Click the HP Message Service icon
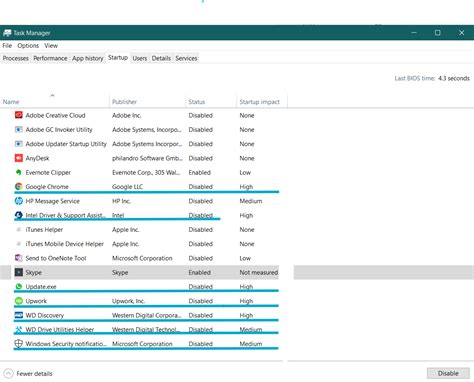The width and height of the screenshot is (474, 382). point(19,201)
